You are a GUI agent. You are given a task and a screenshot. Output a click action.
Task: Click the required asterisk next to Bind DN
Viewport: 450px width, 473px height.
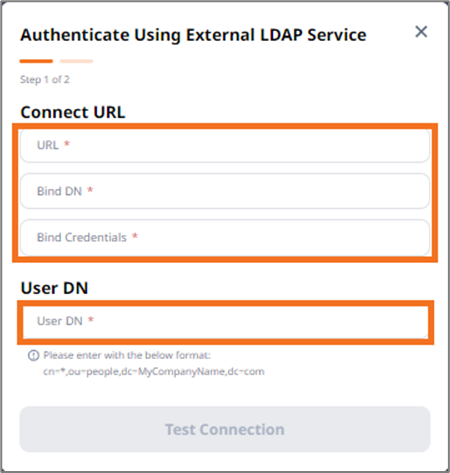tap(90, 190)
